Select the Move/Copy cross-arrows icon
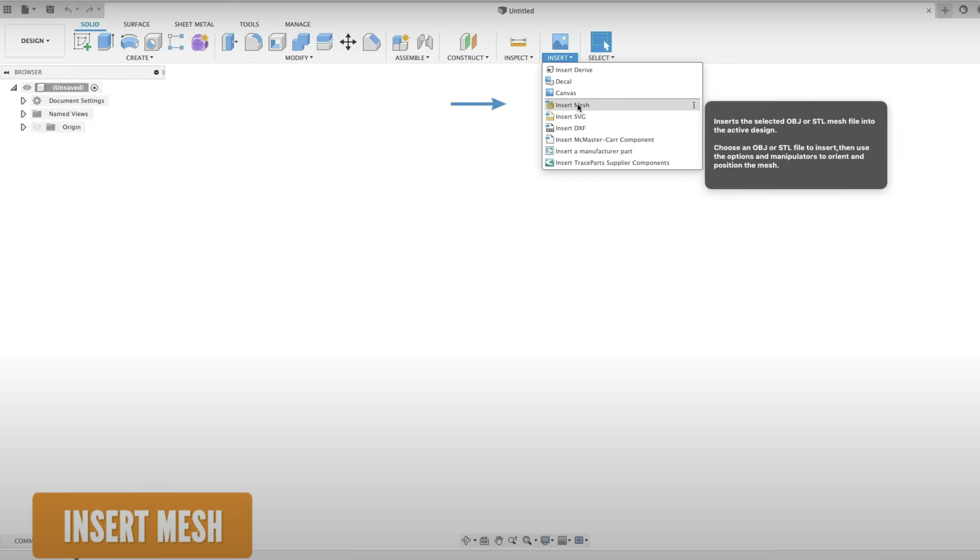Screen dimensions: 980x560 (x=348, y=41)
